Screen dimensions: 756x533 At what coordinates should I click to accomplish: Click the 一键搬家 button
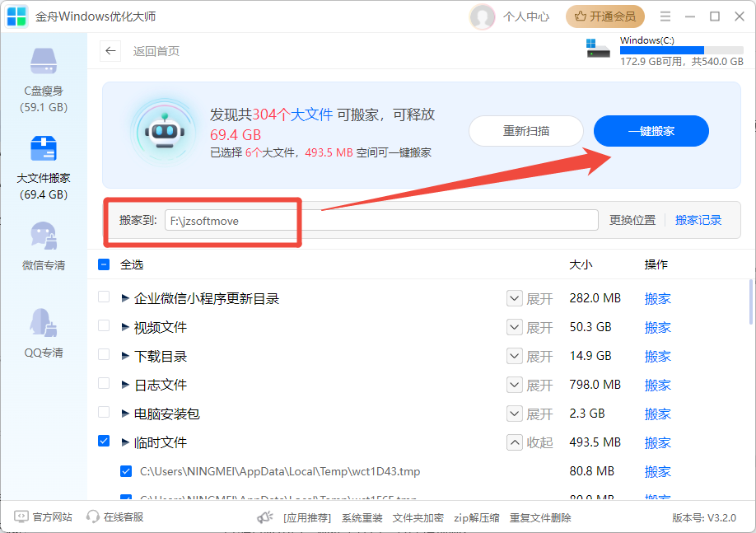651,131
